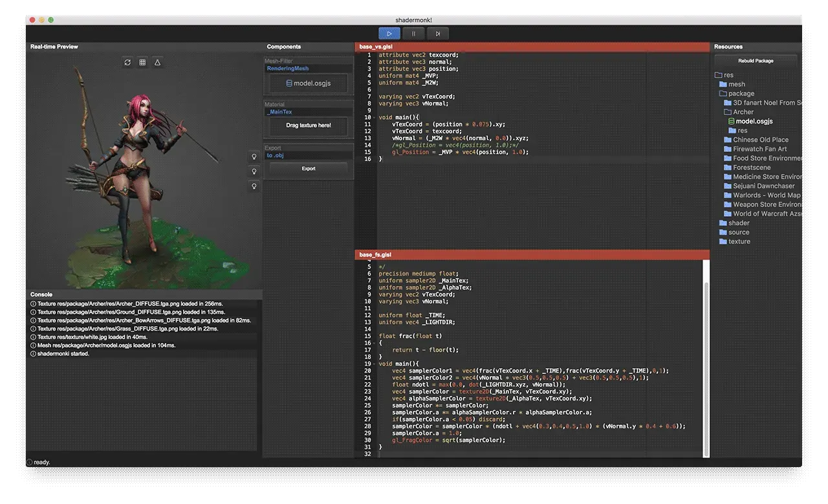Click the shader folder icon
Screen dimensions: 828x504
coord(723,223)
